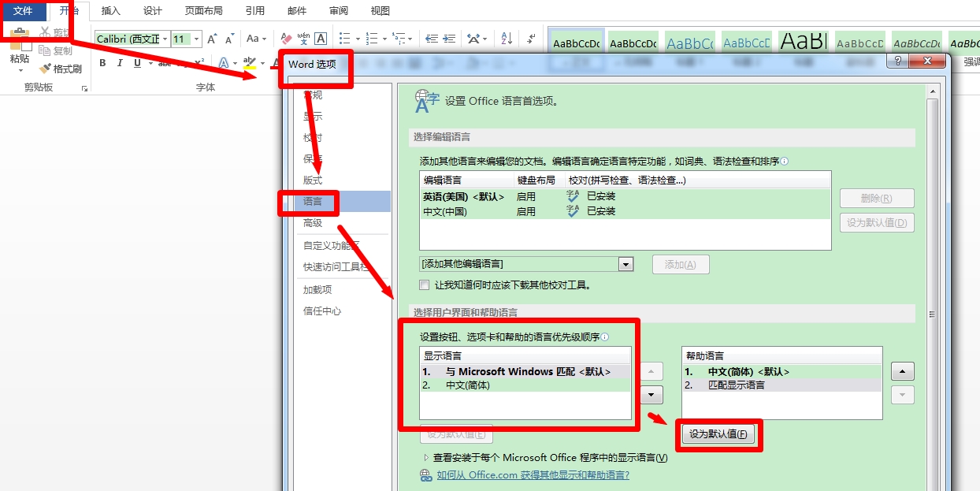Decrease paragraph indent
980x491 pixels.
[x=432, y=39]
